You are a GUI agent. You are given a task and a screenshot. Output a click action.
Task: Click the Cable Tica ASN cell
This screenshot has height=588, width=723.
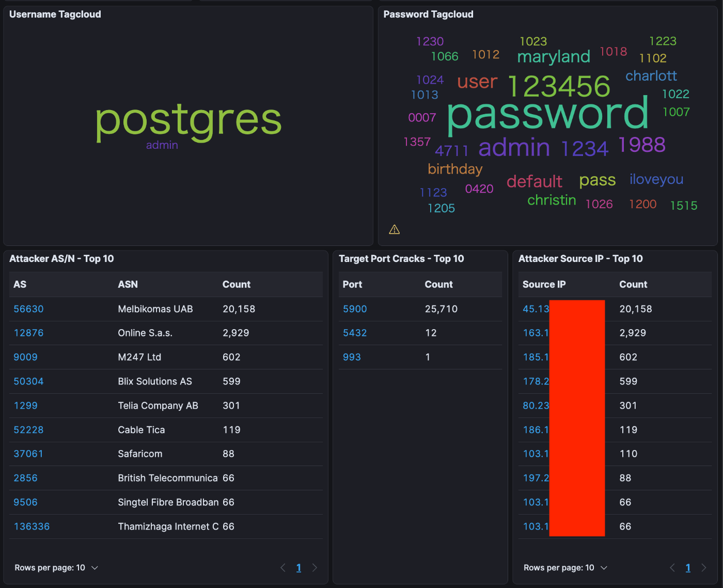coord(142,429)
